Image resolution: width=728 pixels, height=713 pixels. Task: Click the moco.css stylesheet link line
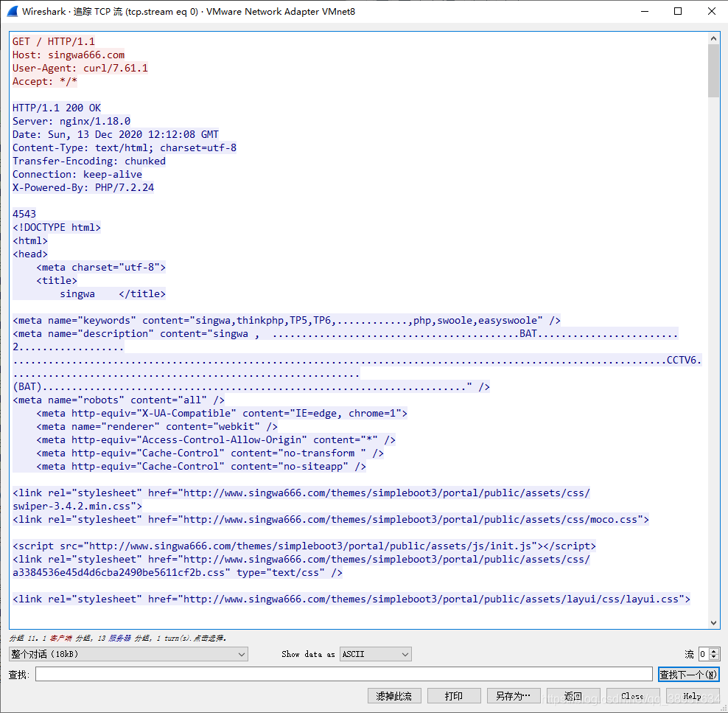pos(331,520)
